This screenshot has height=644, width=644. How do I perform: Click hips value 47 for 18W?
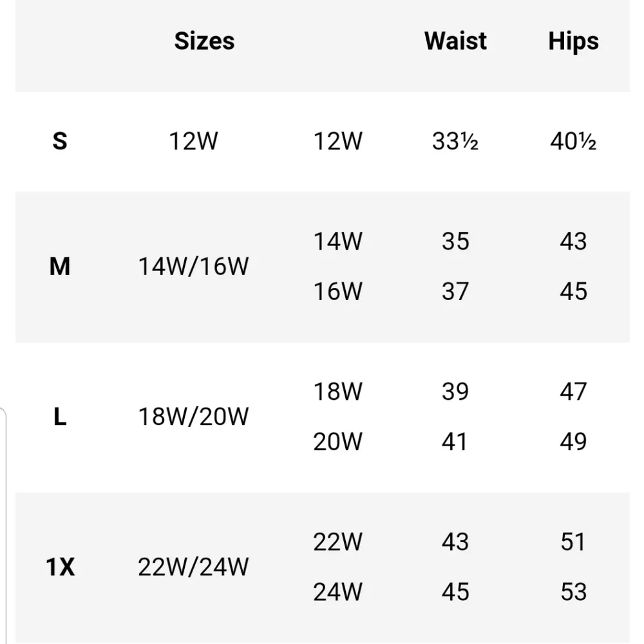coord(573,392)
